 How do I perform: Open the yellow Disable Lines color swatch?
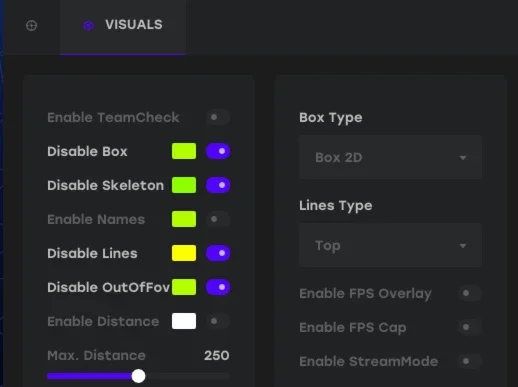[184, 253]
